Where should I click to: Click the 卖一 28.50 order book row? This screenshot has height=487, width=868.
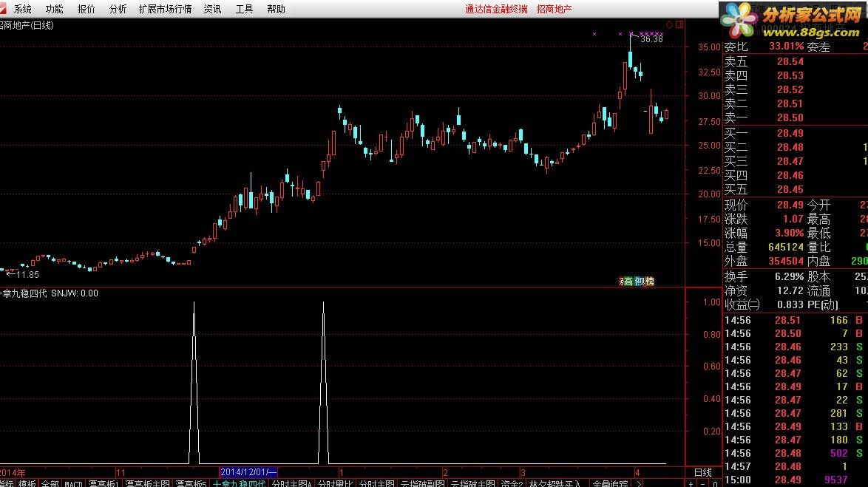tap(796, 118)
